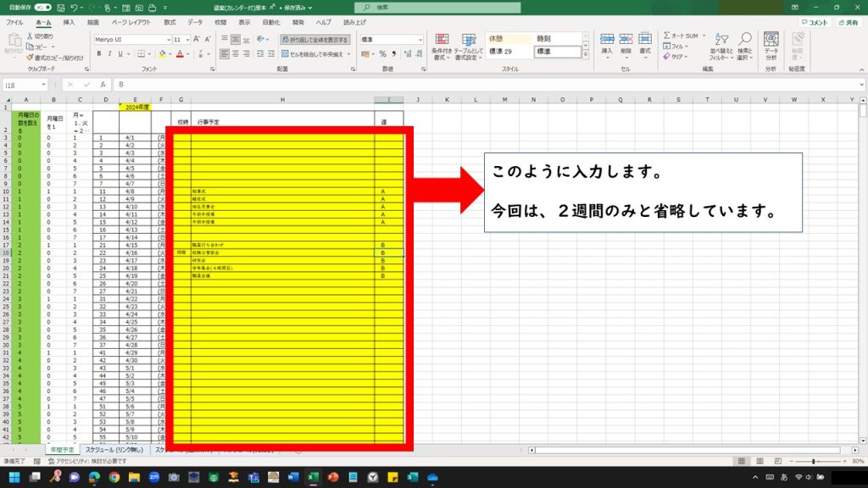Open the 挿入 (Insert) ribbon tab
This screenshot has height=488, width=868.
69,22
